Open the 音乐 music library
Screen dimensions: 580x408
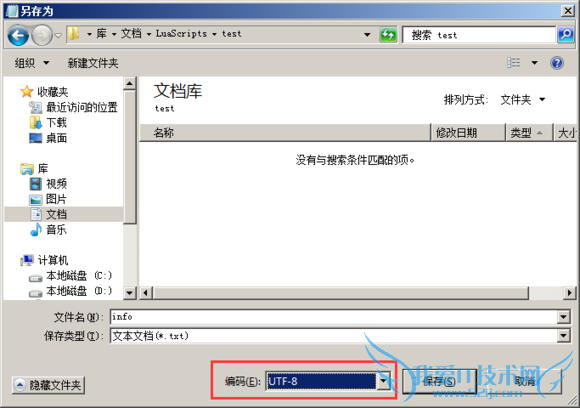[x=56, y=230]
